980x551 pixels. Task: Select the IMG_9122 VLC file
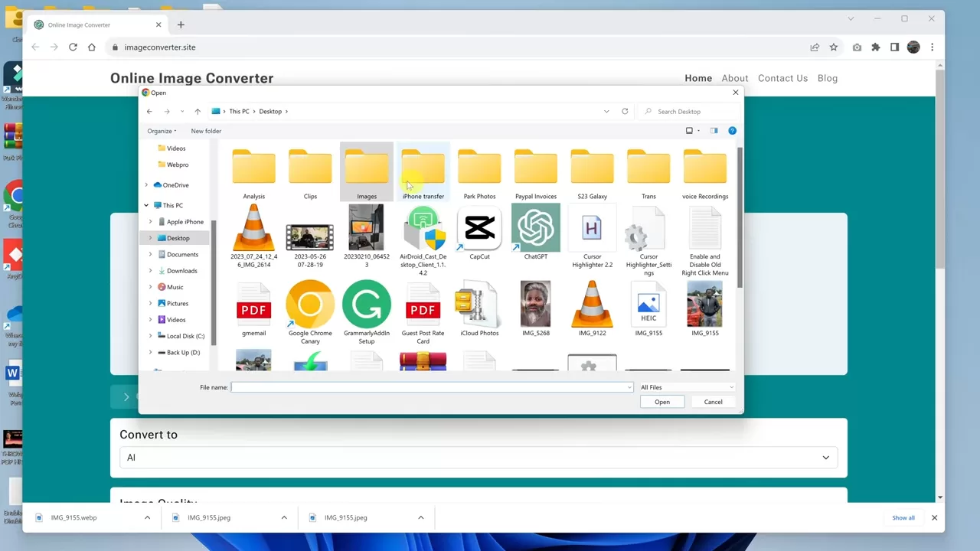[592, 305]
